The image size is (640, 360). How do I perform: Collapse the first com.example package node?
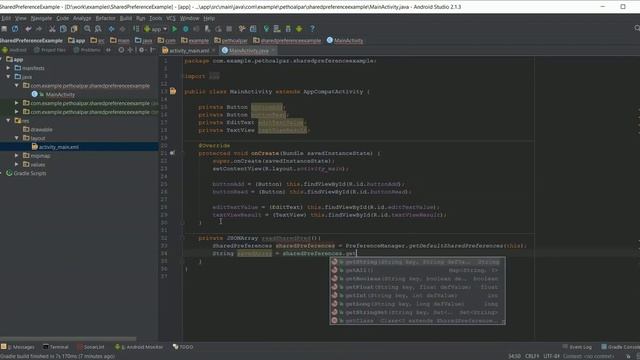tap(17, 86)
